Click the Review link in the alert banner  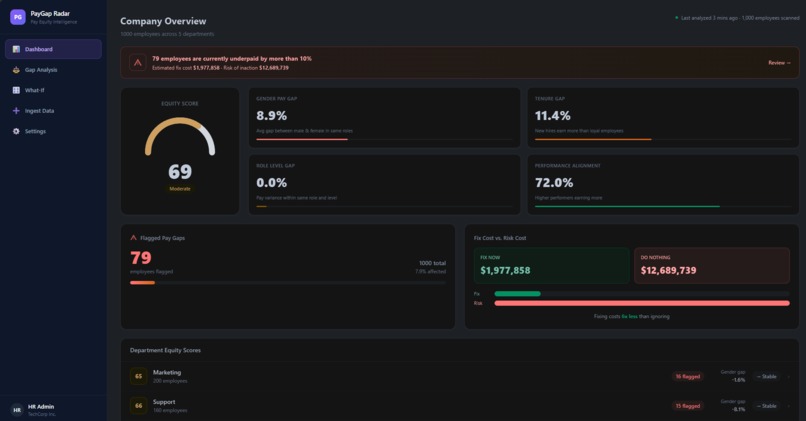pos(779,63)
